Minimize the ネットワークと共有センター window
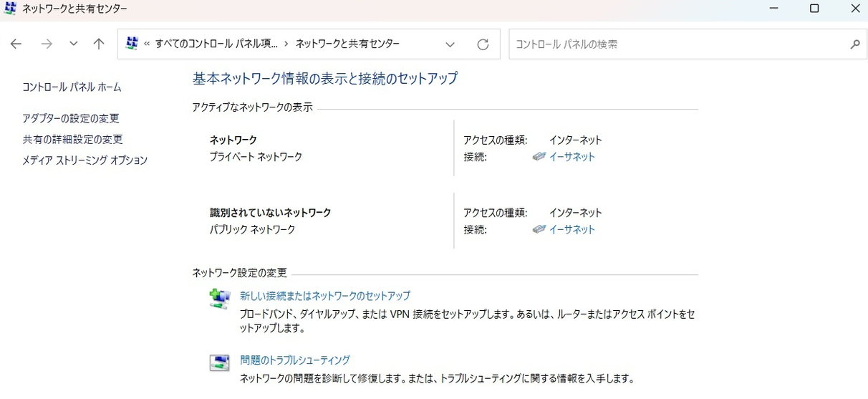Screen dimensions: 868x399 pyautogui.click(x=774, y=9)
